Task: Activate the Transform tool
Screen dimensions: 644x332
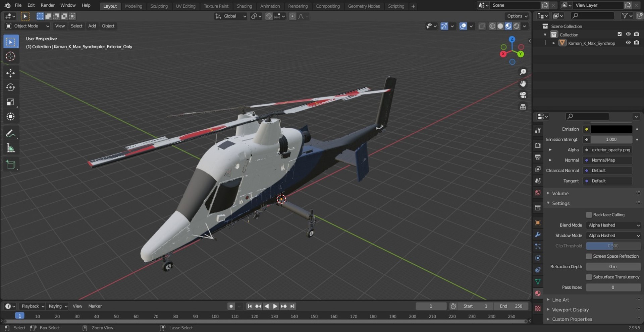Action: 11,117
